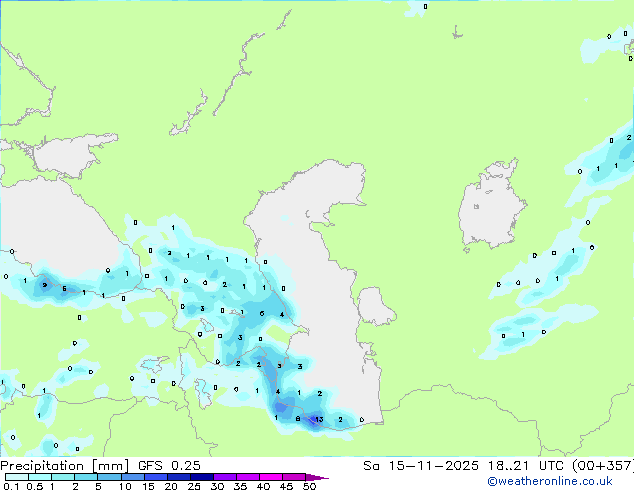Click the 20–25 mm legend color swatch
This screenshot has height=490, width=634.
[179, 477]
